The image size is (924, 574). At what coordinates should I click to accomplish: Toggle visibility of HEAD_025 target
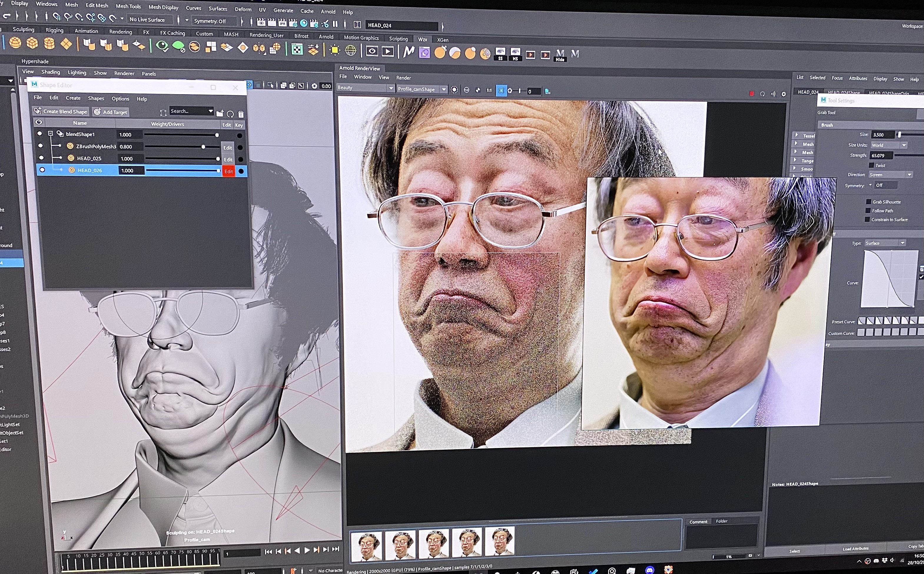(42, 157)
